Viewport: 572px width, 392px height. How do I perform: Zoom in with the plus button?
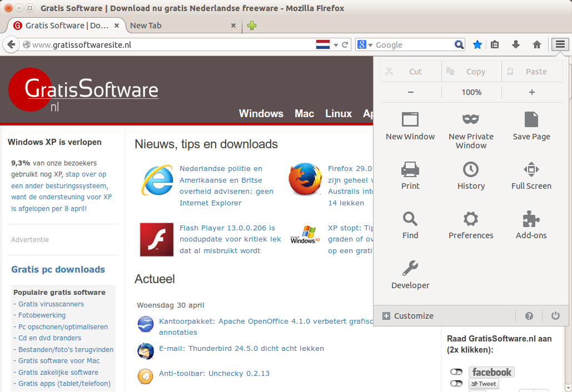pos(531,92)
